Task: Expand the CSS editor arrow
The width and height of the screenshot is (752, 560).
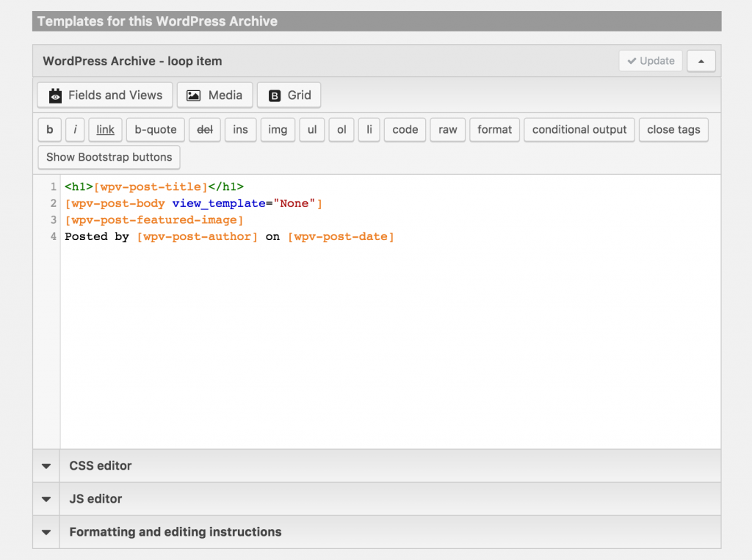Action: coord(46,466)
